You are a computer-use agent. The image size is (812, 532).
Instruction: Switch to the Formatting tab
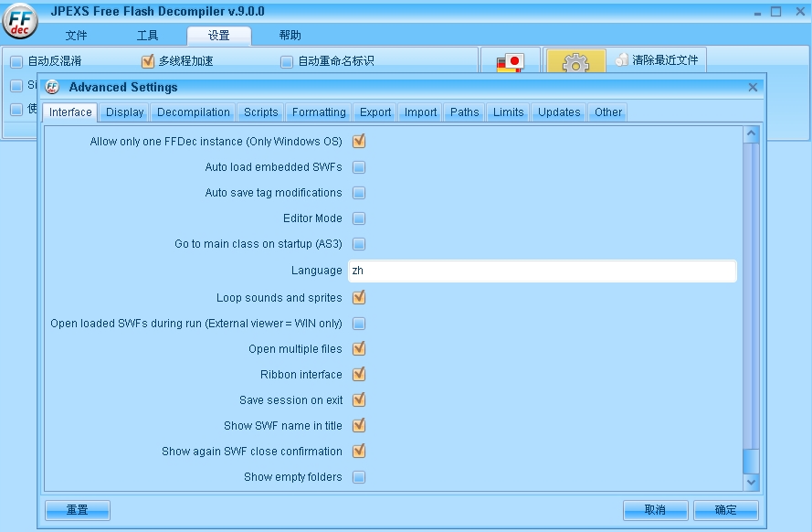(x=319, y=112)
